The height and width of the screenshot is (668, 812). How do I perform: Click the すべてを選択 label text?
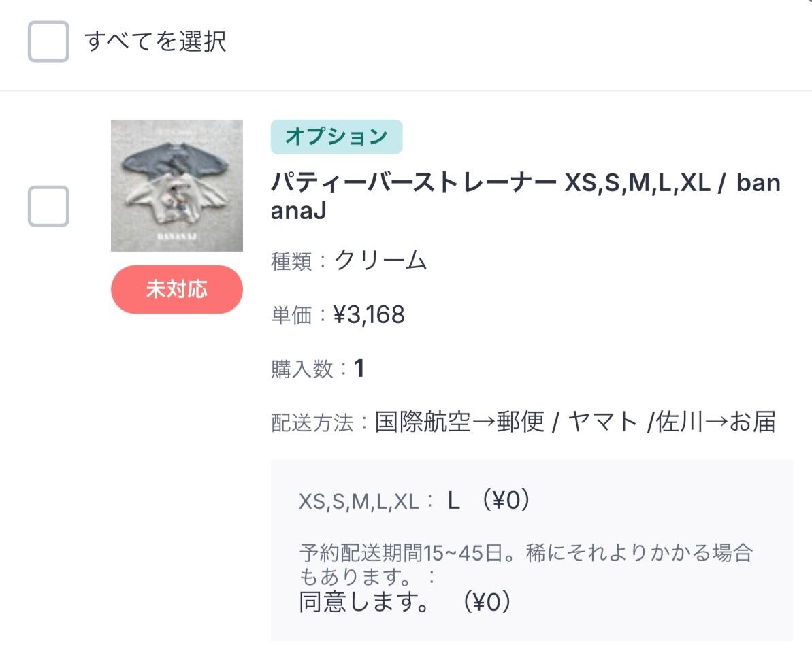click(x=155, y=41)
